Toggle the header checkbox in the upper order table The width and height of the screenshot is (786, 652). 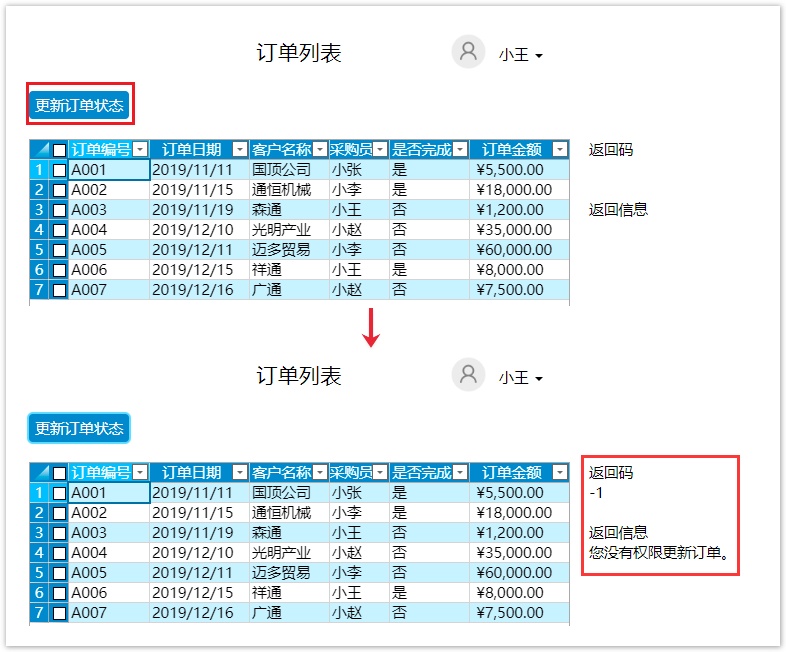[x=60, y=150]
